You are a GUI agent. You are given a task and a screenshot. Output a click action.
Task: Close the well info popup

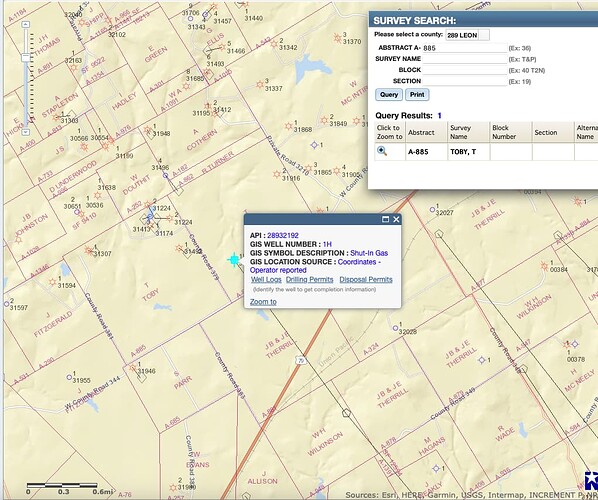coord(396,219)
